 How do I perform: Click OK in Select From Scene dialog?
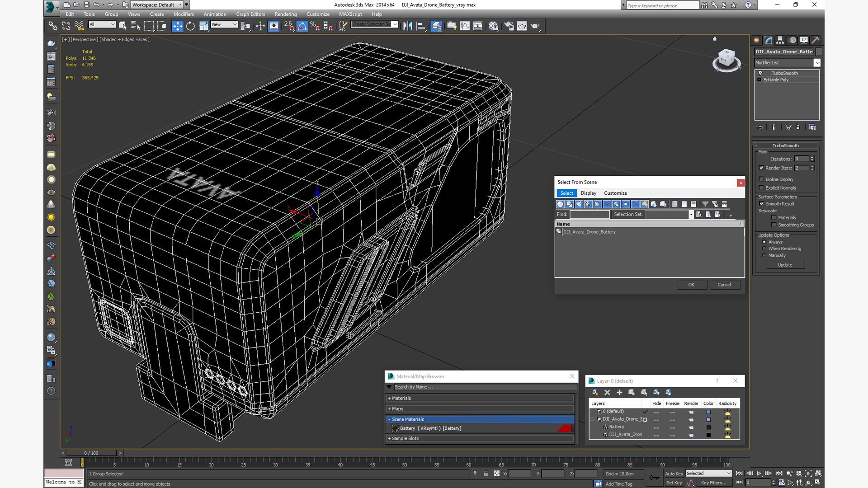(691, 284)
